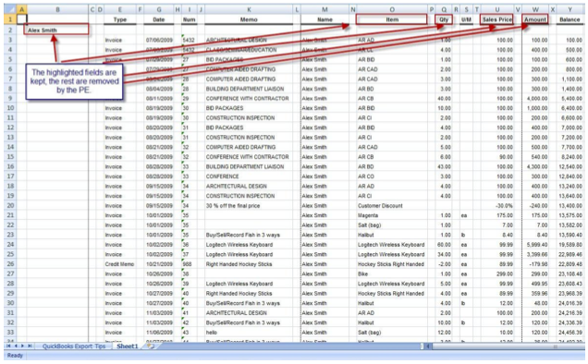Click the 90.00 sales price cell in row 15
The height and width of the screenshot is (364, 588).
pos(497,157)
